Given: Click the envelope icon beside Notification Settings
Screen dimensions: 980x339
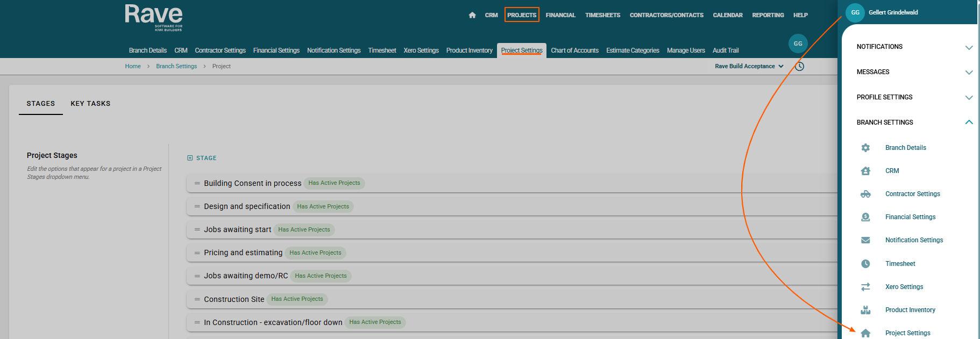Looking at the screenshot, I should point(865,240).
